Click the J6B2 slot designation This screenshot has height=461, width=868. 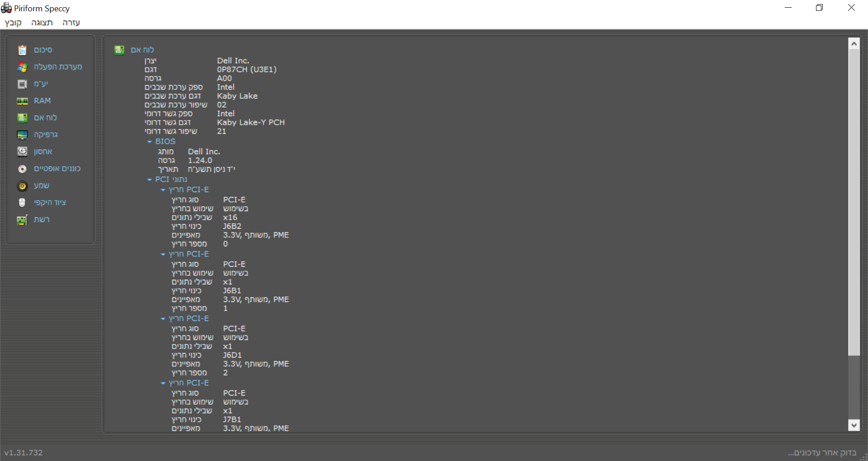tap(232, 226)
